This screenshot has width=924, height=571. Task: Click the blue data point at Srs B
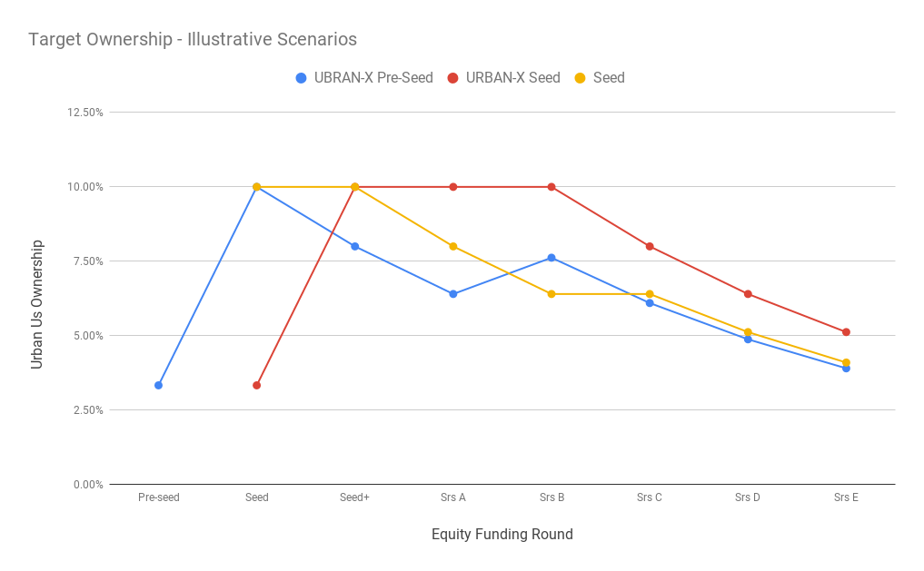click(x=551, y=258)
